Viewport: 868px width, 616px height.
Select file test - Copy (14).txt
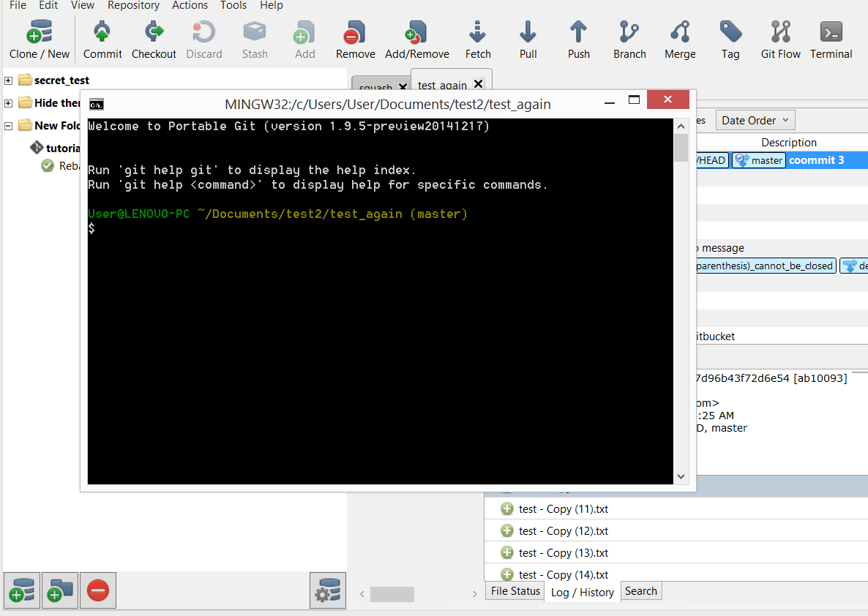pyautogui.click(x=563, y=574)
